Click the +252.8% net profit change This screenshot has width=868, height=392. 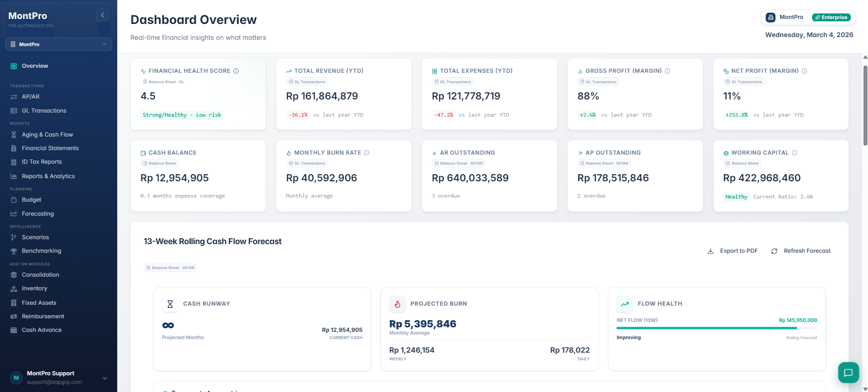[736, 115]
